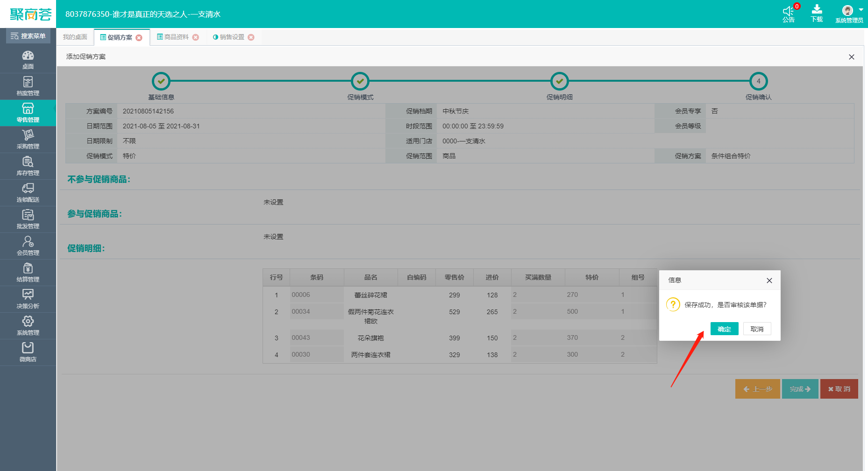
Task: Close the 添加促销方案 panel
Action: pos(851,57)
